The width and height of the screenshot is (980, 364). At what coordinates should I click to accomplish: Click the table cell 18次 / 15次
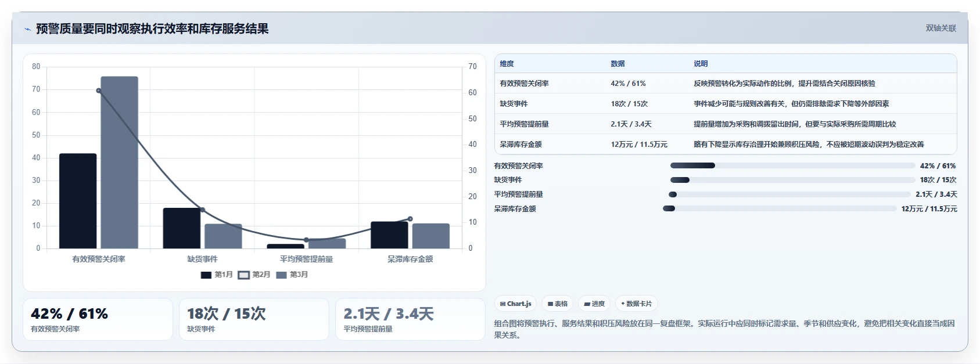click(629, 104)
